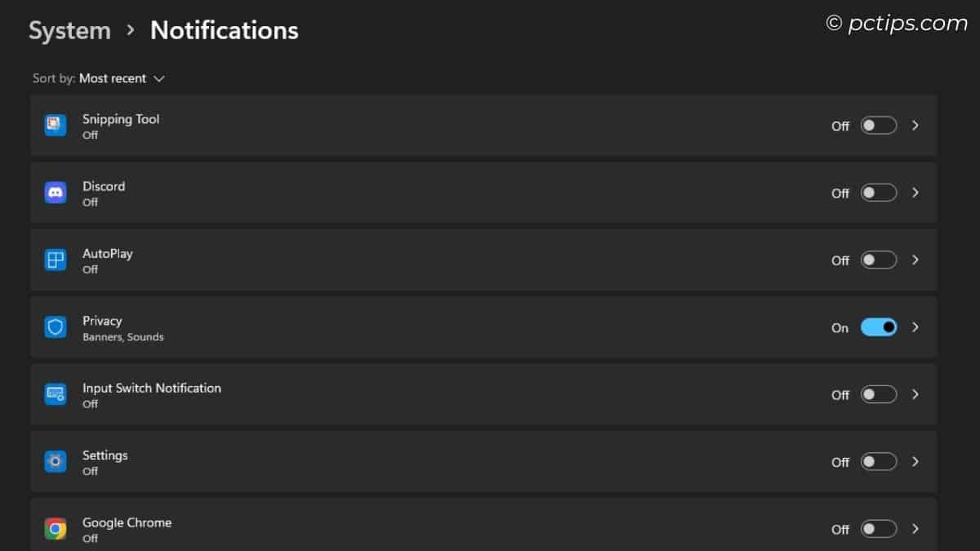980x551 pixels.
Task: Click the Discord app icon
Action: tap(55, 192)
